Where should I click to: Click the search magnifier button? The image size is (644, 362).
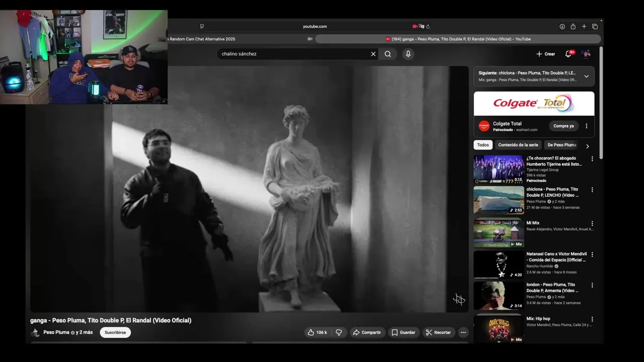pyautogui.click(x=388, y=54)
